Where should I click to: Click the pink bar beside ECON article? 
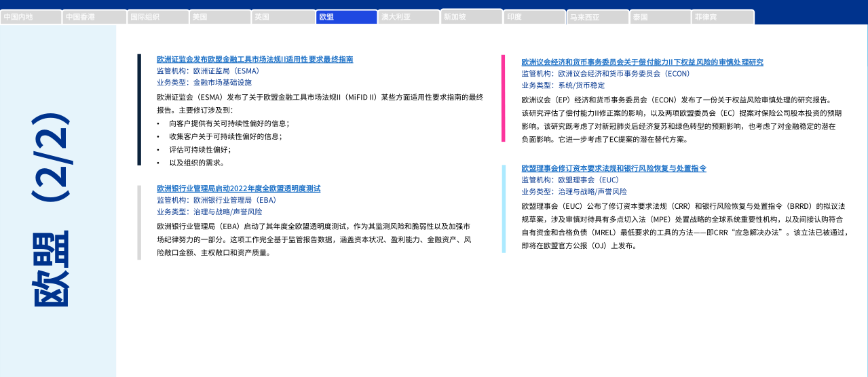coord(503,98)
